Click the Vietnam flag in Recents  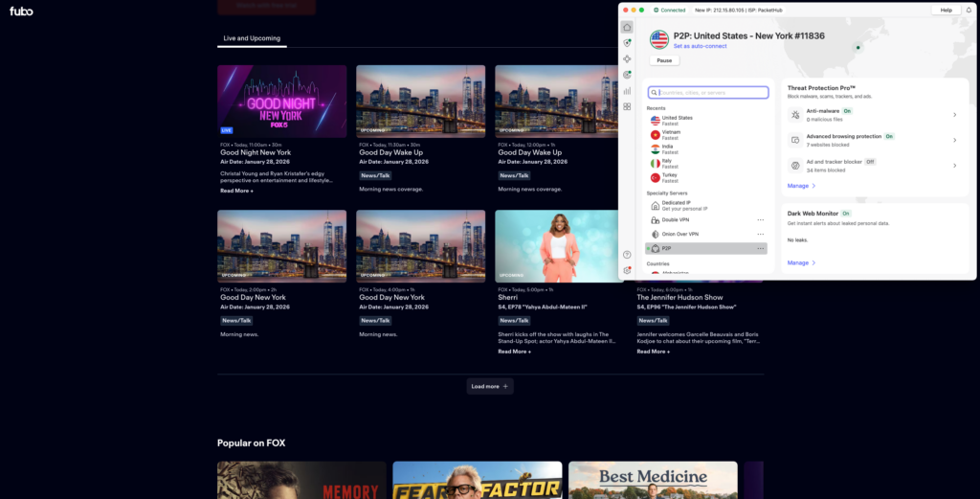click(x=655, y=135)
